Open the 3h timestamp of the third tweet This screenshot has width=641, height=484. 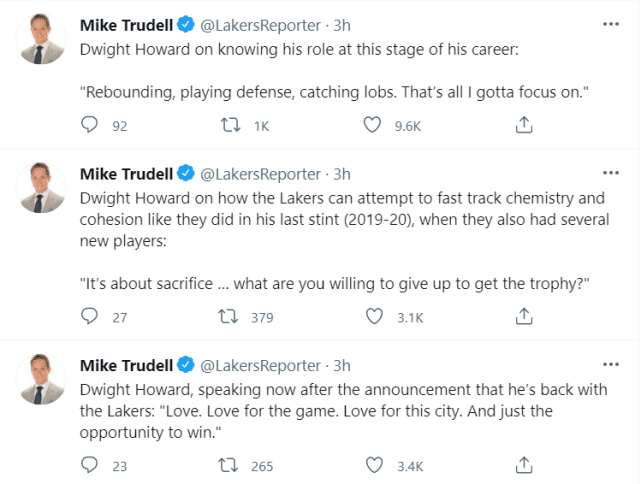(x=342, y=363)
